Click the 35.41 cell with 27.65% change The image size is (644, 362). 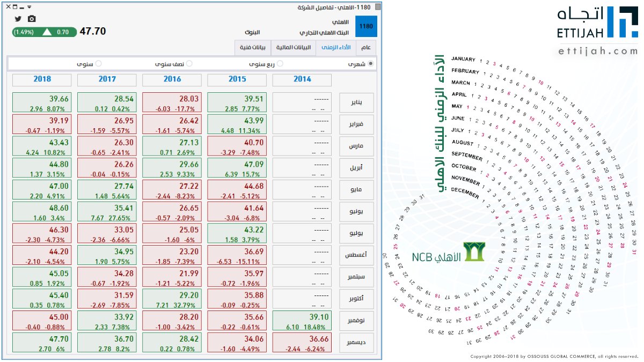click(x=107, y=212)
